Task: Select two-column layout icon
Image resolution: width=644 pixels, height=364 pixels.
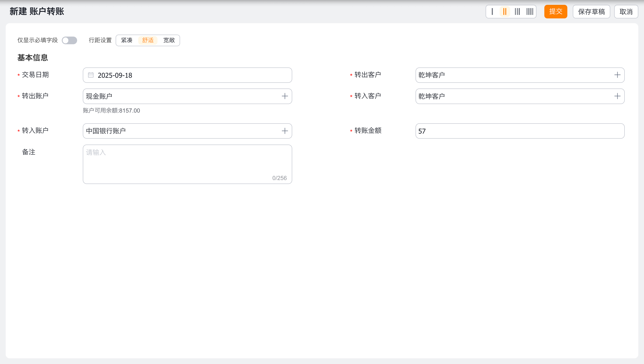Action: point(505,12)
